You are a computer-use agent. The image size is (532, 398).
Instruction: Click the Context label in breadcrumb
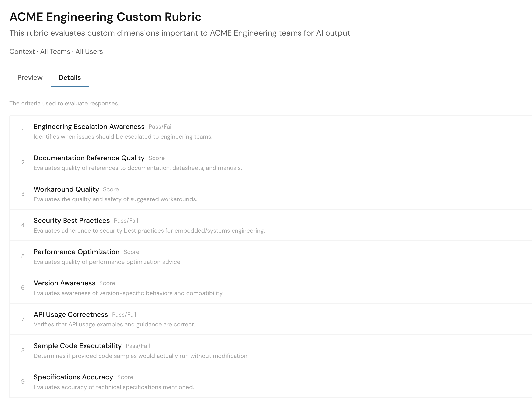click(x=22, y=52)
